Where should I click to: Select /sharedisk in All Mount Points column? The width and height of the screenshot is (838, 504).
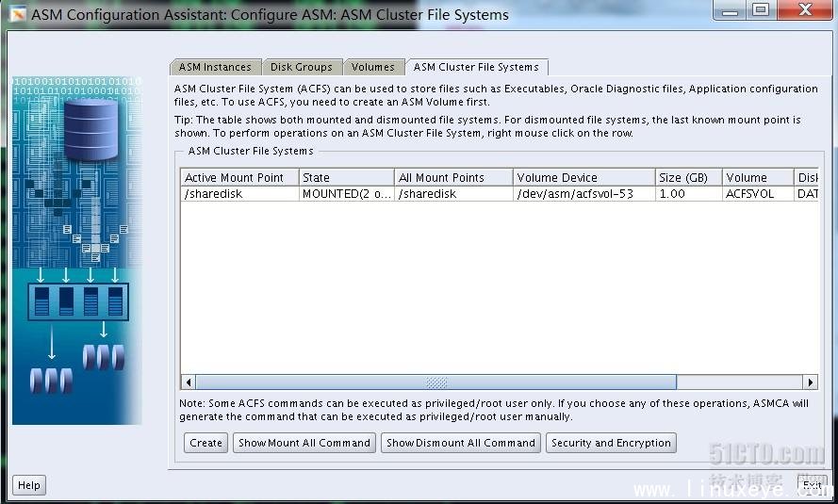click(x=453, y=194)
